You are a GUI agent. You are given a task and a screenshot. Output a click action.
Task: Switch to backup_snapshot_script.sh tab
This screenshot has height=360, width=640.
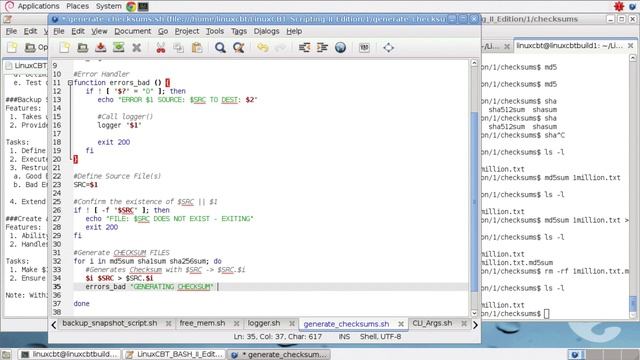click(x=109, y=323)
